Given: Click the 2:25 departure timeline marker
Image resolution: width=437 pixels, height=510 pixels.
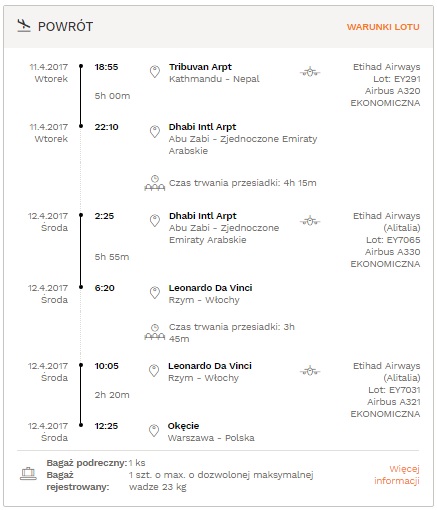Looking at the screenshot, I should (81, 215).
